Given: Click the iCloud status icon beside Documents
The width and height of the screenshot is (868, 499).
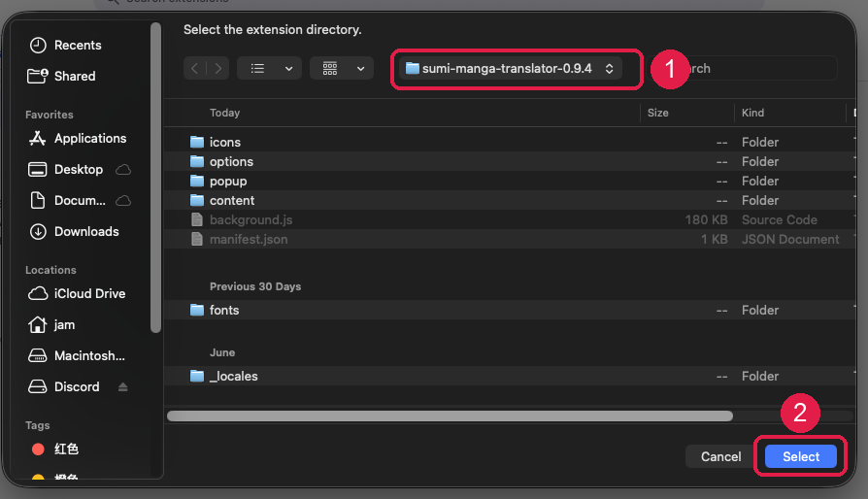Looking at the screenshot, I should pyautogui.click(x=123, y=200).
